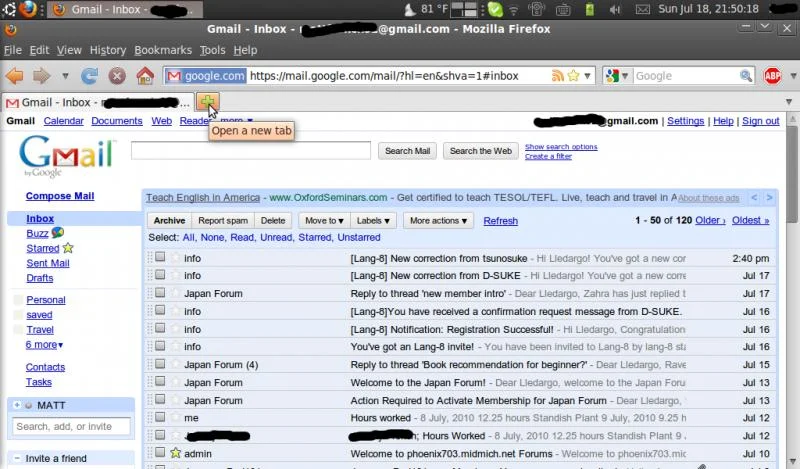Open the Move to dropdown
Viewport: 800px width, 469px height.
324,220
